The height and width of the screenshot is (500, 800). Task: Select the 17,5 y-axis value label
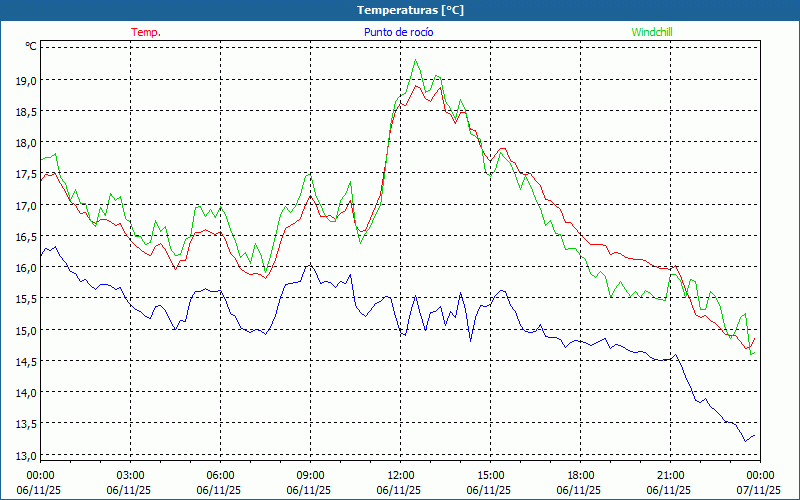coord(24,174)
